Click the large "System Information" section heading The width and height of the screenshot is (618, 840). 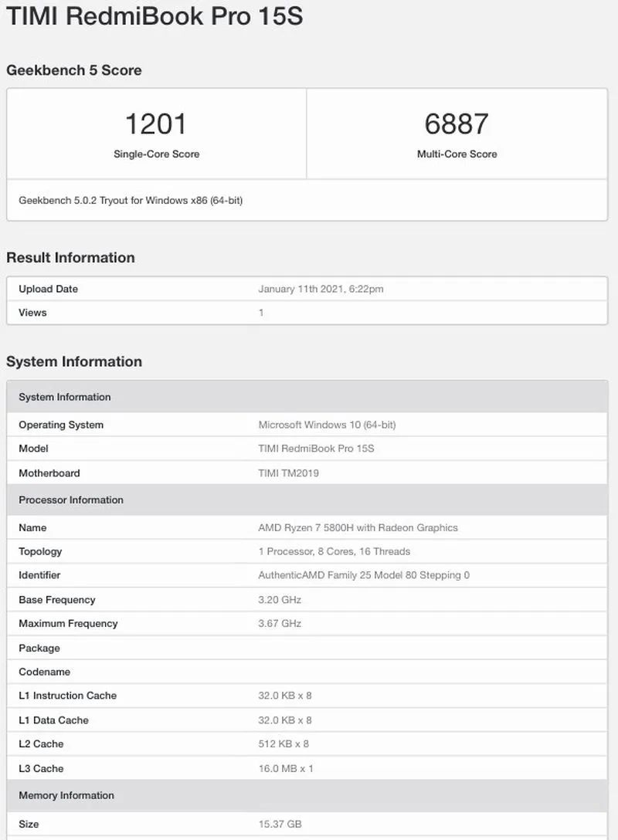pyautogui.click(x=74, y=361)
